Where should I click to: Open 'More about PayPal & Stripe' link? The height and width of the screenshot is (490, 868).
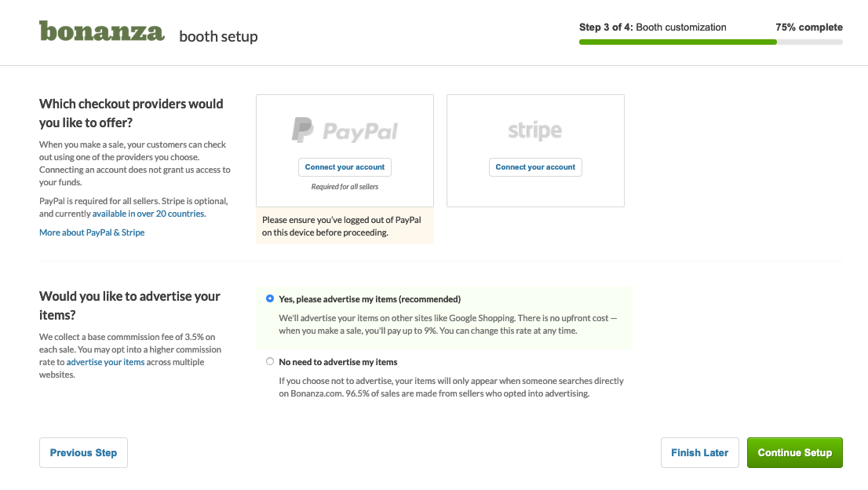tap(92, 232)
